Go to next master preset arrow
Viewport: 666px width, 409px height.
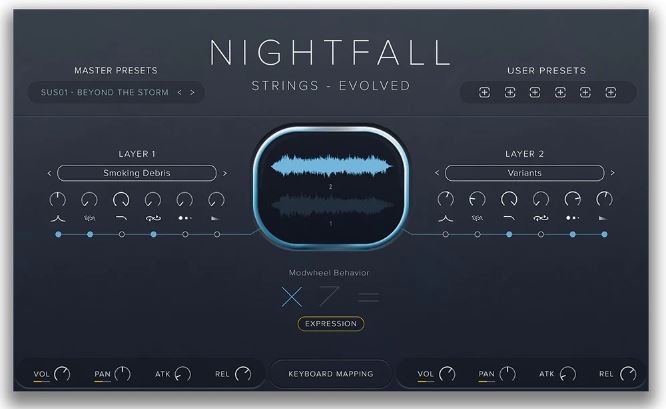[x=192, y=92]
